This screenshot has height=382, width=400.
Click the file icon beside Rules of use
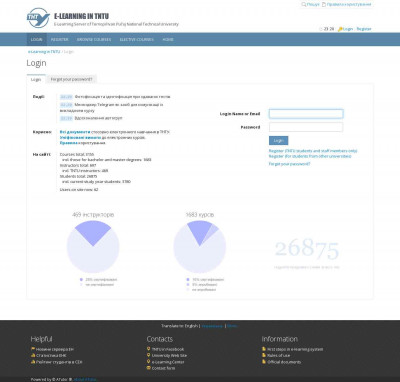(264, 355)
